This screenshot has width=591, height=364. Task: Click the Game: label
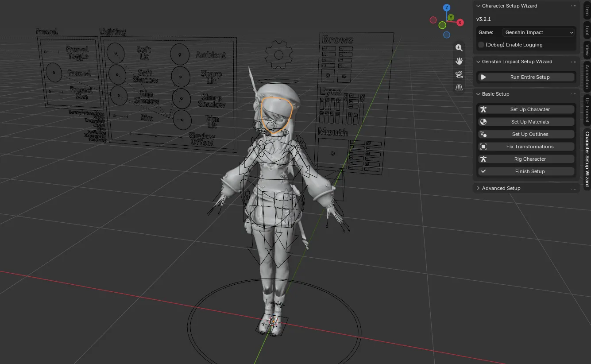pos(486,32)
